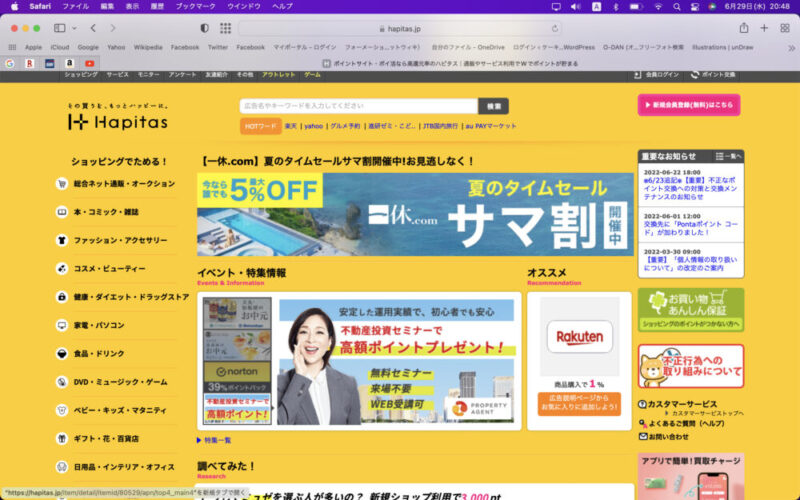Open the 本・コミック・雑誌 category

(106, 212)
